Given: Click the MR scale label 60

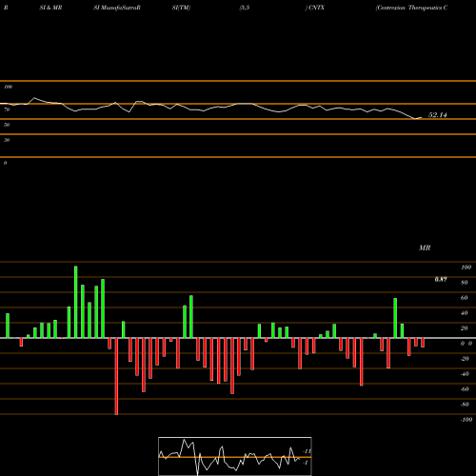Looking at the screenshot, I should (465, 298).
